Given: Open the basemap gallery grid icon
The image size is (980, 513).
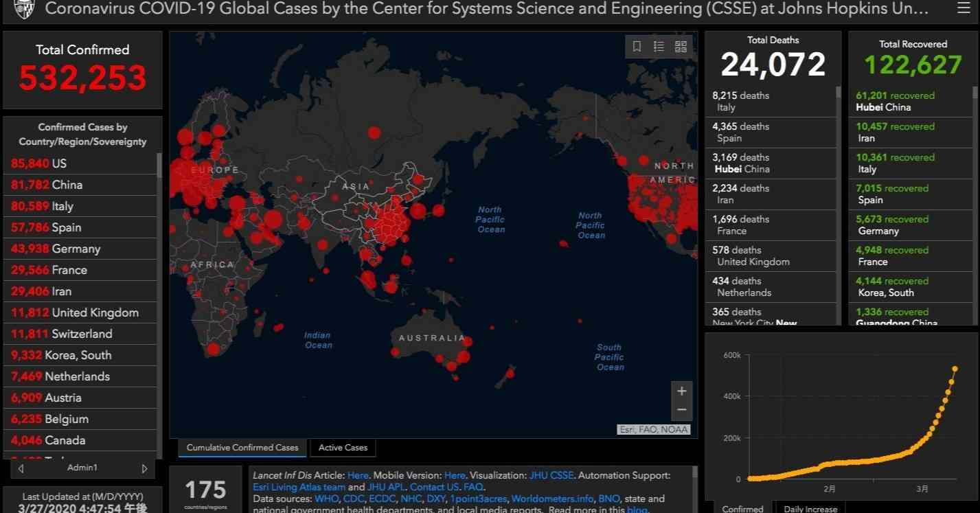Looking at the screenshot, I should point(681,47).
